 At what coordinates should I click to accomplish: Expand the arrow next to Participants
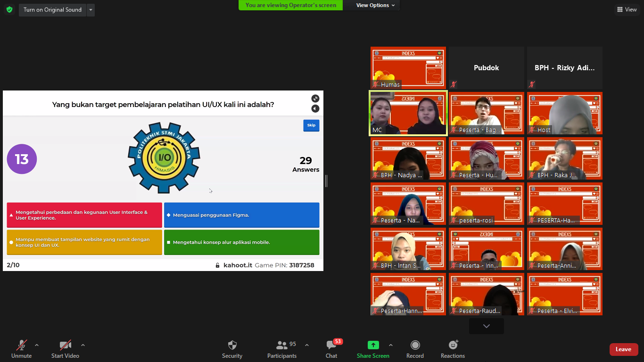(x=307, y=345)
